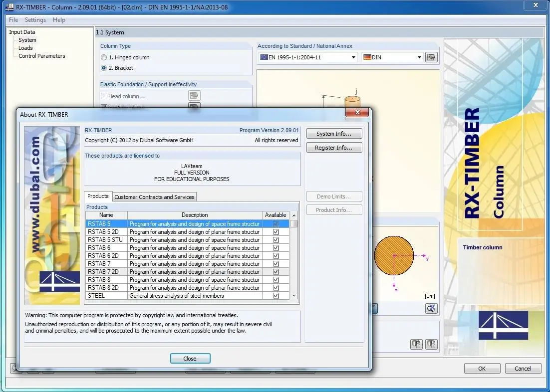This screenshot has width=550, height=392.
Task: Click products list scroll-down arrow
Action: [294, 296]
